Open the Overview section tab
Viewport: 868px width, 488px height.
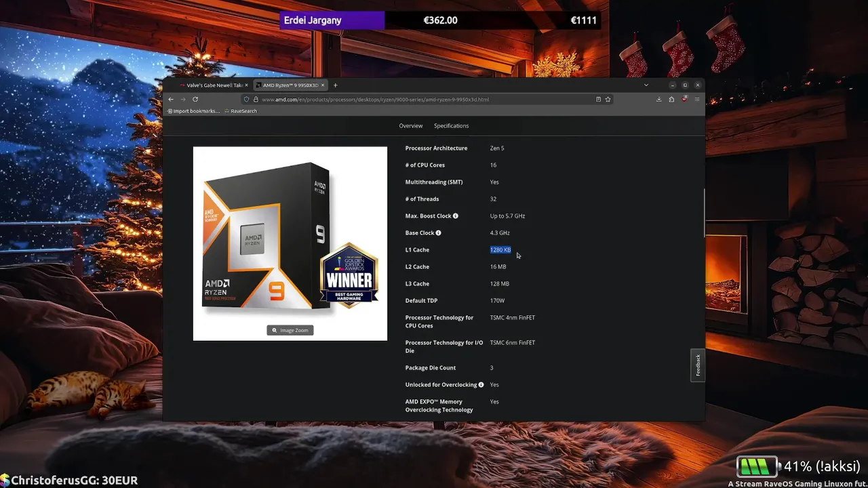411,125
